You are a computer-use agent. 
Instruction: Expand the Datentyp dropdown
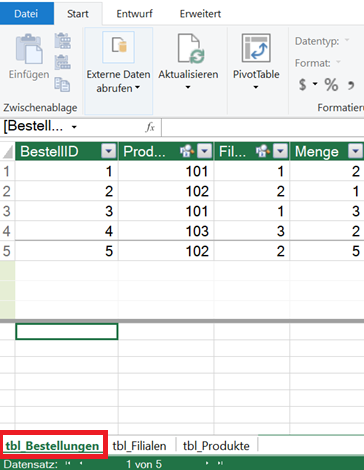tap(347, 40)
